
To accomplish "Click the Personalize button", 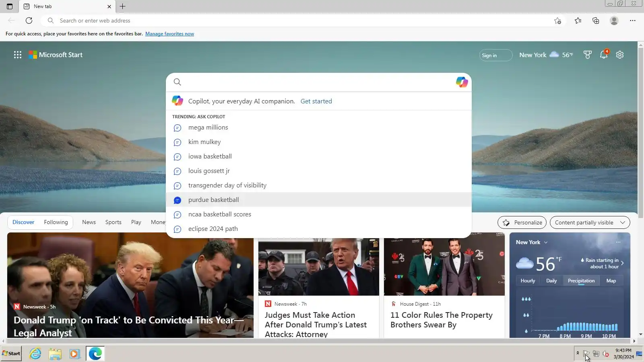I will [522, 222].
